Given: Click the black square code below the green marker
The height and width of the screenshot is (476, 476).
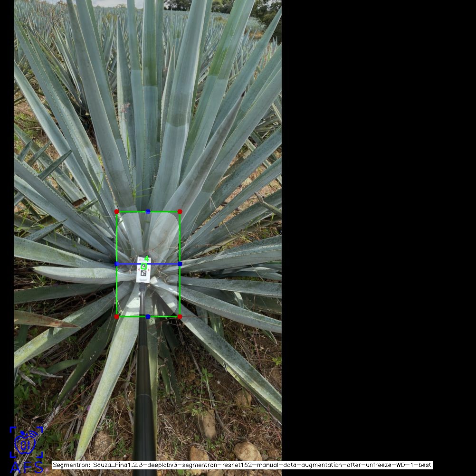Looking at the screenshot, I should tap(143, 273).
